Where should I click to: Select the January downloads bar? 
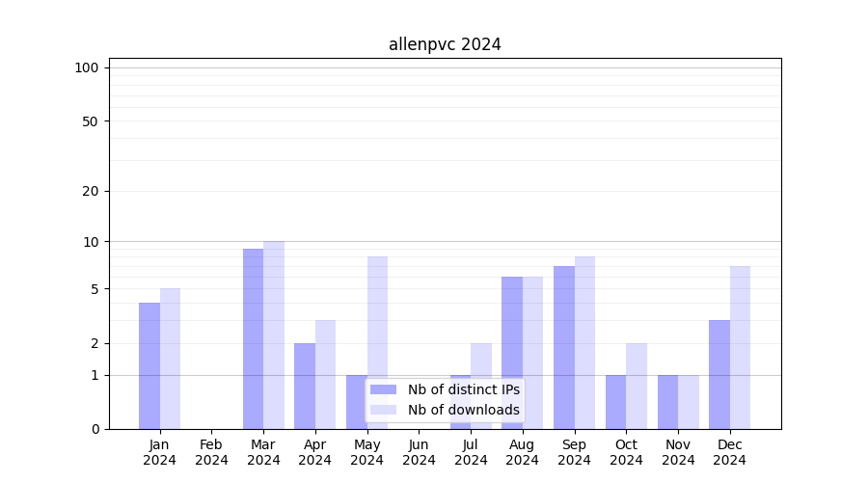click(170, 359)
